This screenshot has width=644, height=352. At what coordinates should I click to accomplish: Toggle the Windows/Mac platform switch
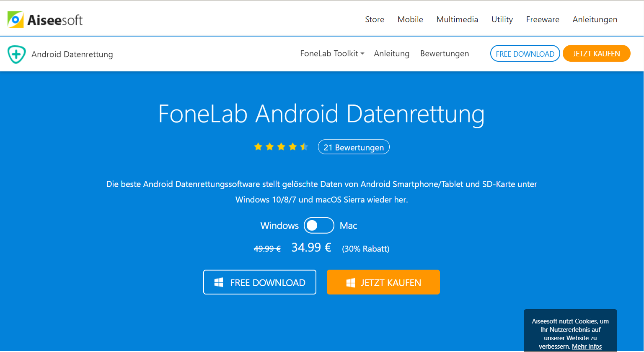tap(319, 225)
